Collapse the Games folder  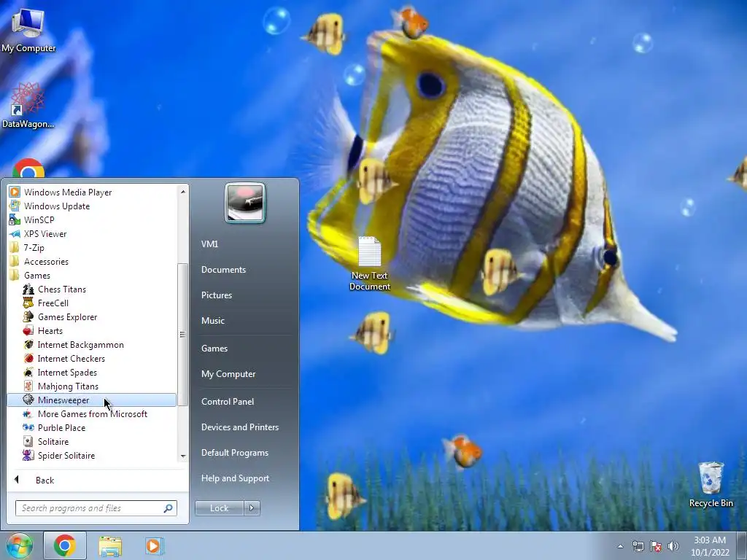(92, 275)
